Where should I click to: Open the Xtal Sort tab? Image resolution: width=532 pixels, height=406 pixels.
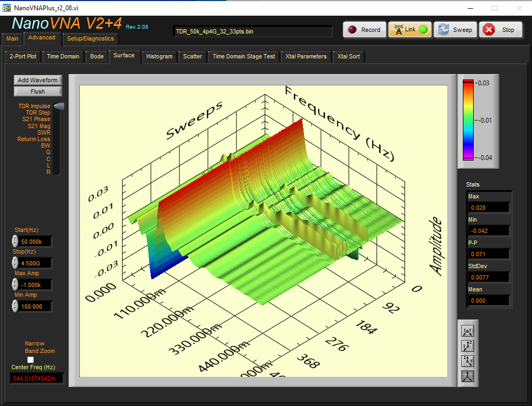point(348,56)
